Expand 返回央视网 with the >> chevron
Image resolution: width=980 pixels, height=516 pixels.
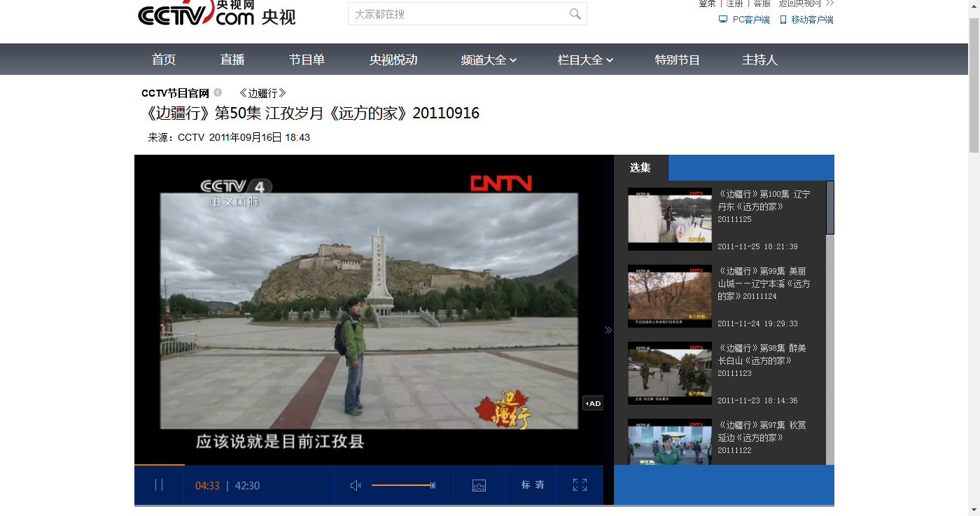tap(830, 4)
